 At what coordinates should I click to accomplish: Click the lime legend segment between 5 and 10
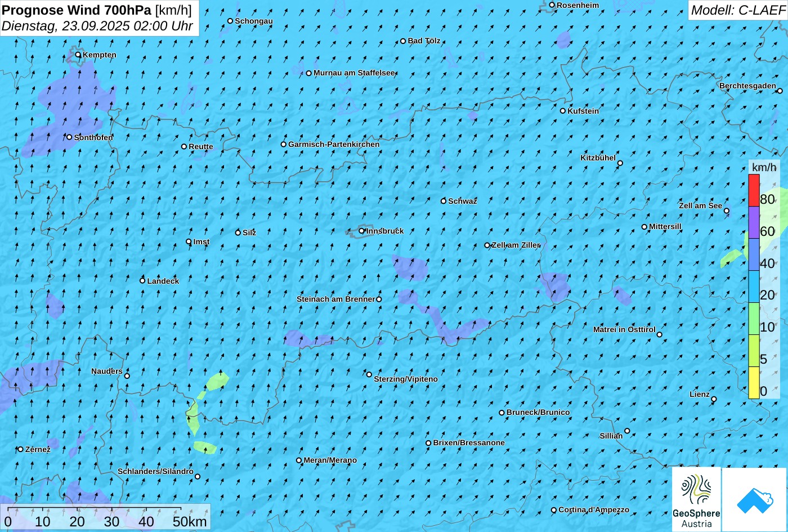pyautogui.click(x=754, y=351)
